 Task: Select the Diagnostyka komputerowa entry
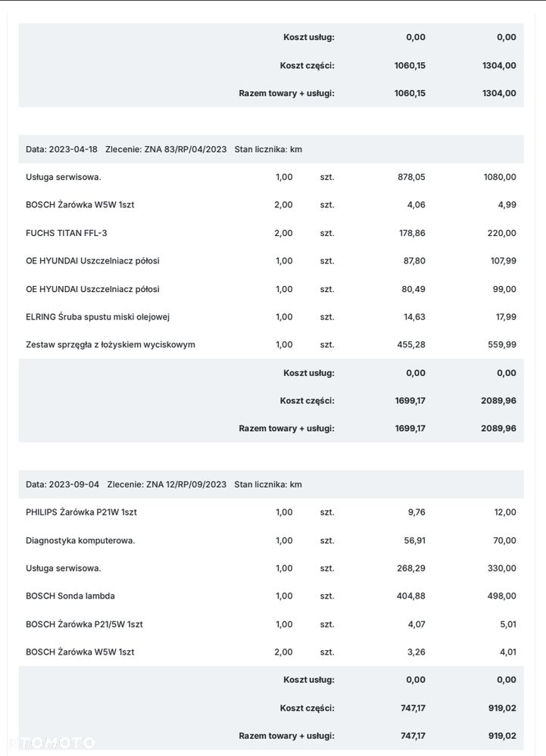tap(271, 540)
